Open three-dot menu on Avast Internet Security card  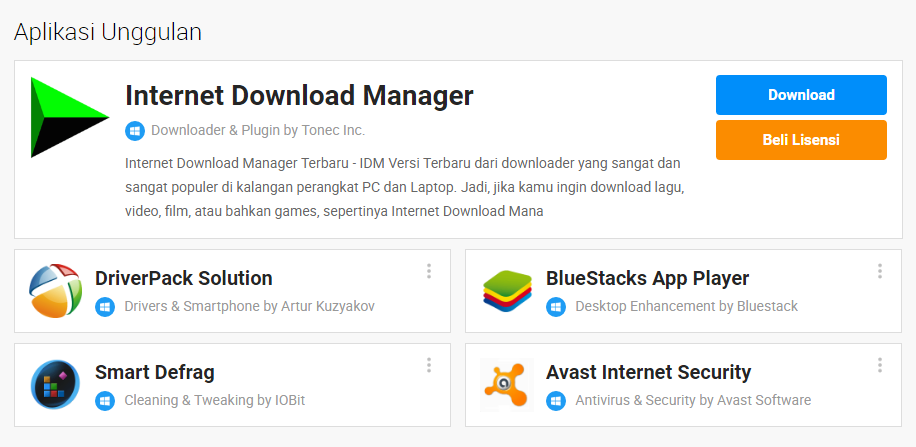tap(880, 365)
